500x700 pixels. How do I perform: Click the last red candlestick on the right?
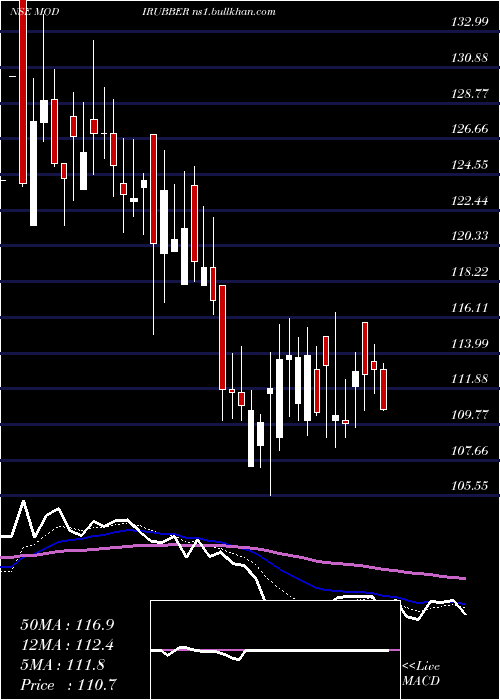coord(383,389)
